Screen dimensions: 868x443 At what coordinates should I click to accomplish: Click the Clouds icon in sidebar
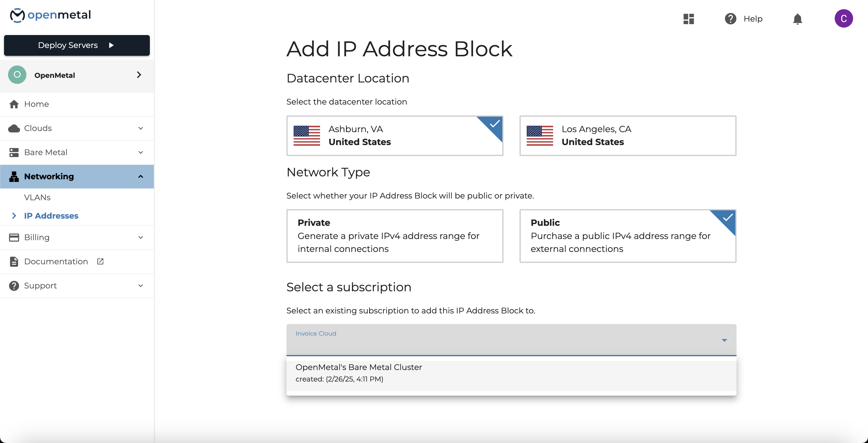14,128
